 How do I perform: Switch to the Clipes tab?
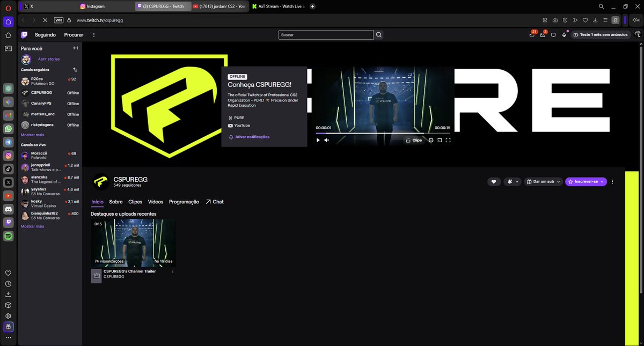(x=135, y=202)
